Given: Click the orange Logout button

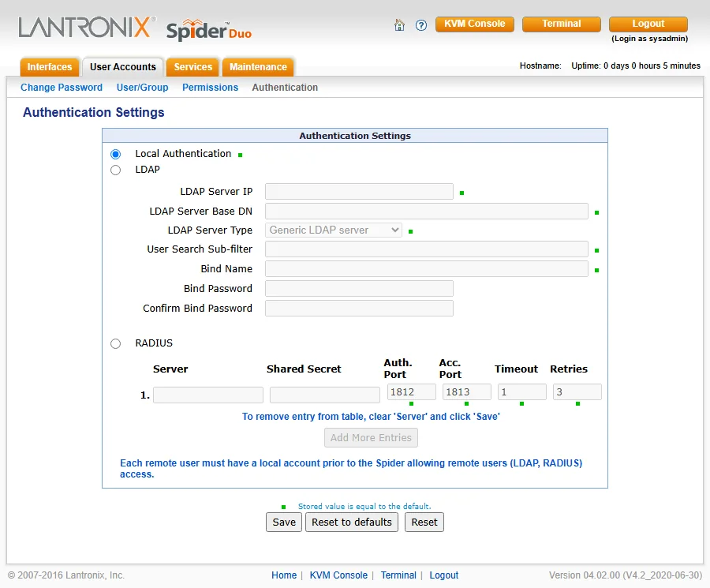Looking at the screenshot, I should click(x=648, y=24).
